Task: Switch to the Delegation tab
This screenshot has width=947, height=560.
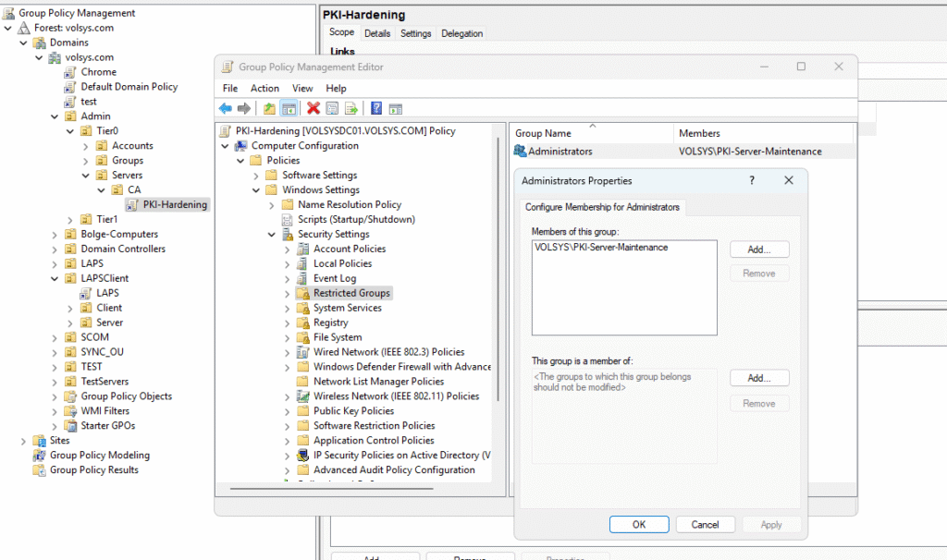Action: pyautogui.click(x=461, y=33)
